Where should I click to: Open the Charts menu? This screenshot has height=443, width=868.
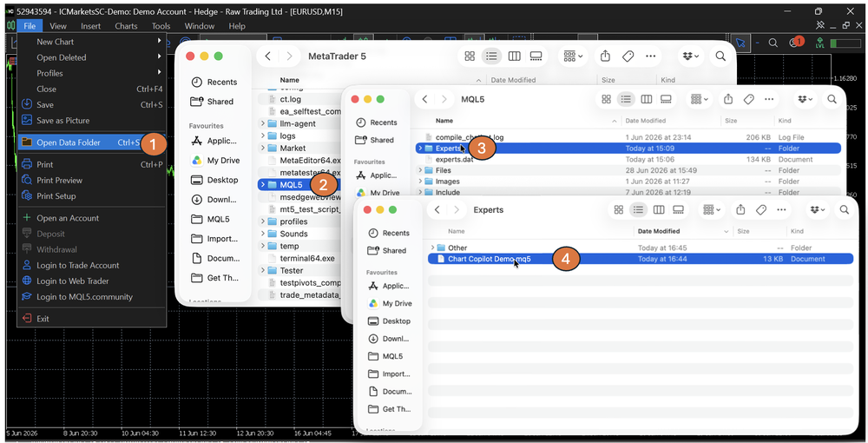click(126, 26)
